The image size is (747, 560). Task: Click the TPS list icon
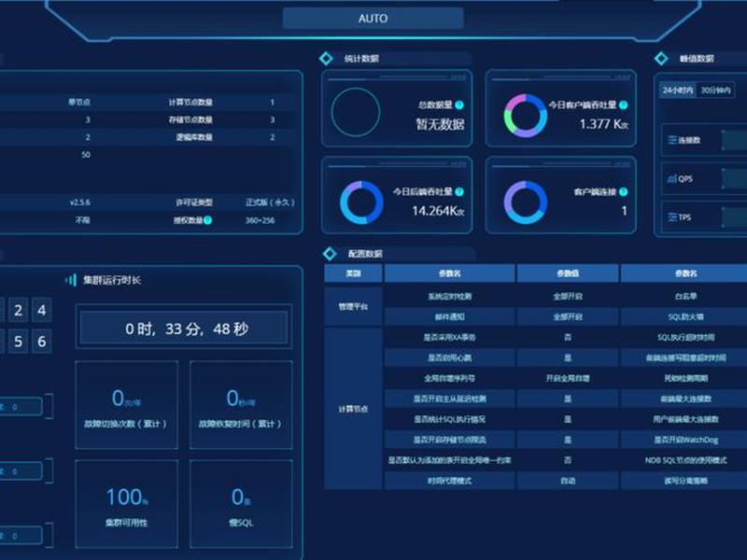click(672, 217)
